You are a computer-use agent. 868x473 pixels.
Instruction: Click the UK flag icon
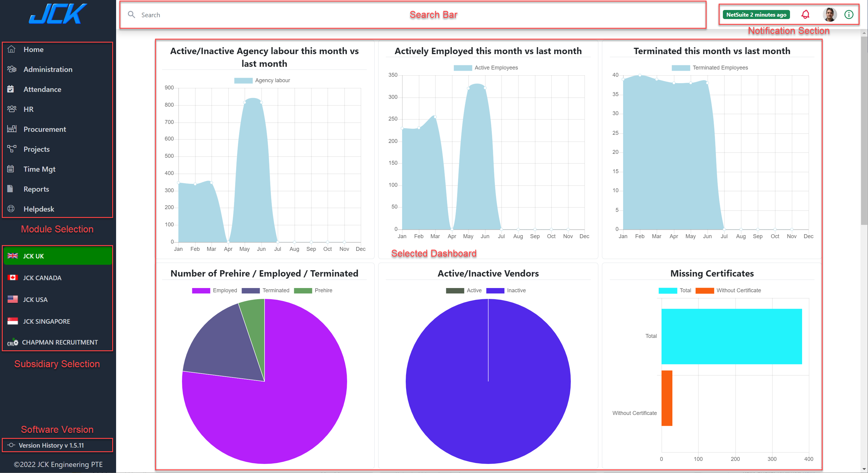click(13, 256)
